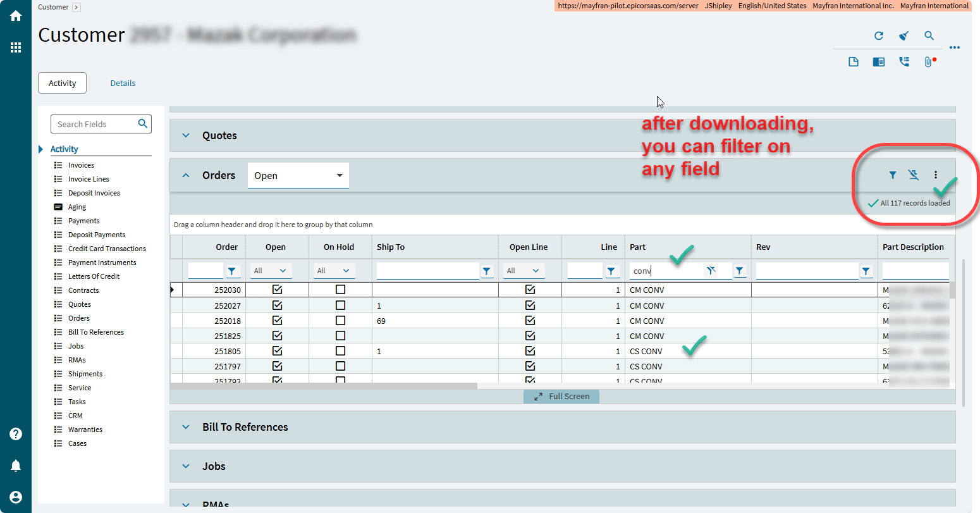The width and height of the screenshot is (980, 513).
Task: Open the page overflow three-dots menu
Action: 955,47
